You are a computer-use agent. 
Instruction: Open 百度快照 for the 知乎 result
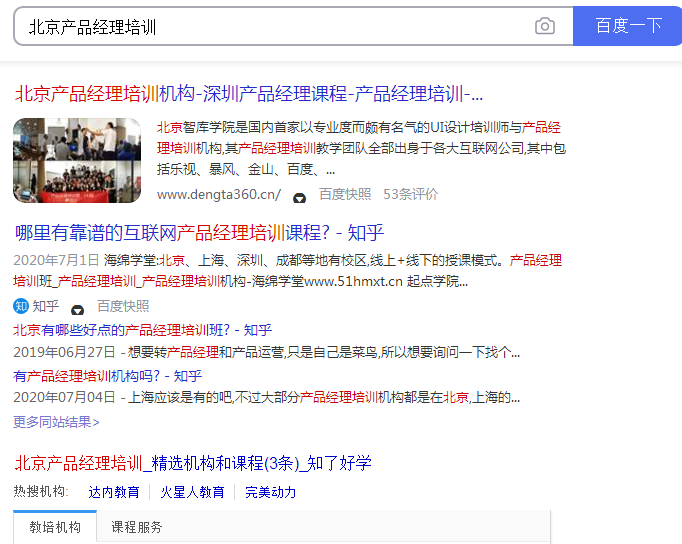pyautogui.click(x=123, y=306)
